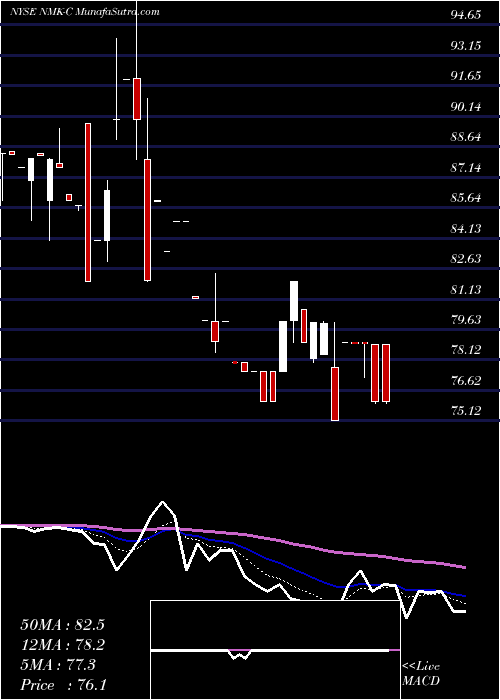Click the last red candlestick on the chart
The height and width of the screenshot is (700, 500).
pyautogui.click(x=386, y=373)
